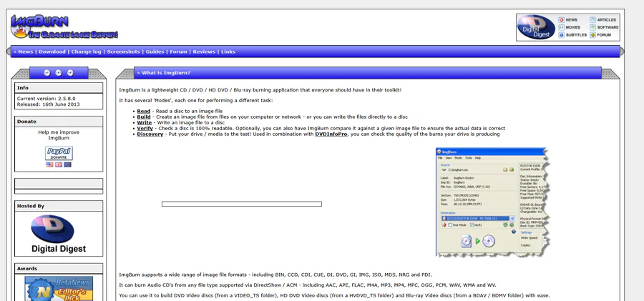Screen dimensions: 644x301
Task: Follow the Read mode link
Action: coord(144,112)
